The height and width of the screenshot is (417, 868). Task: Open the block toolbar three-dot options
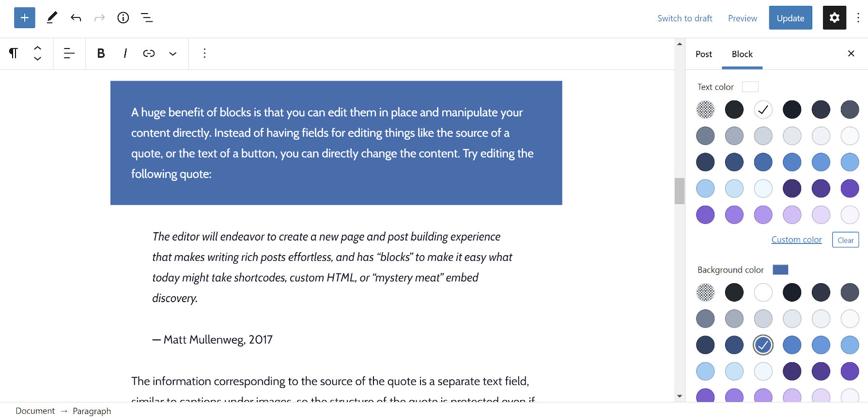(x=204, y=53)
